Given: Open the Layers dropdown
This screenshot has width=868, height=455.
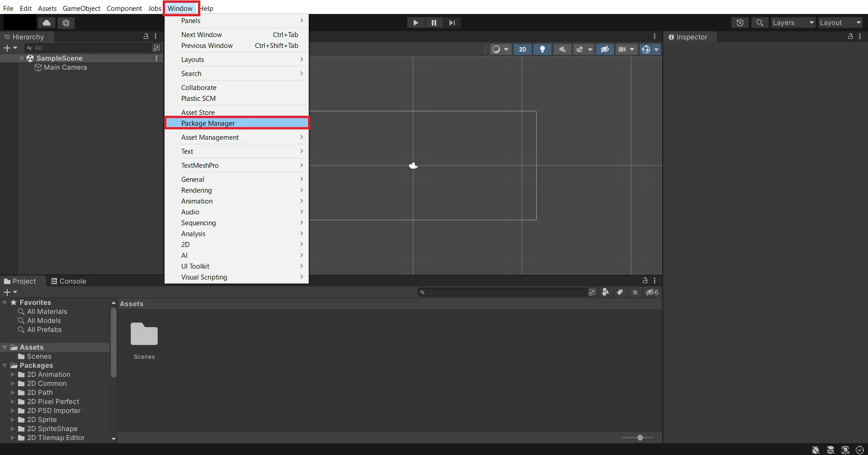Looking at the screenshot, I should tap(793, 23).
